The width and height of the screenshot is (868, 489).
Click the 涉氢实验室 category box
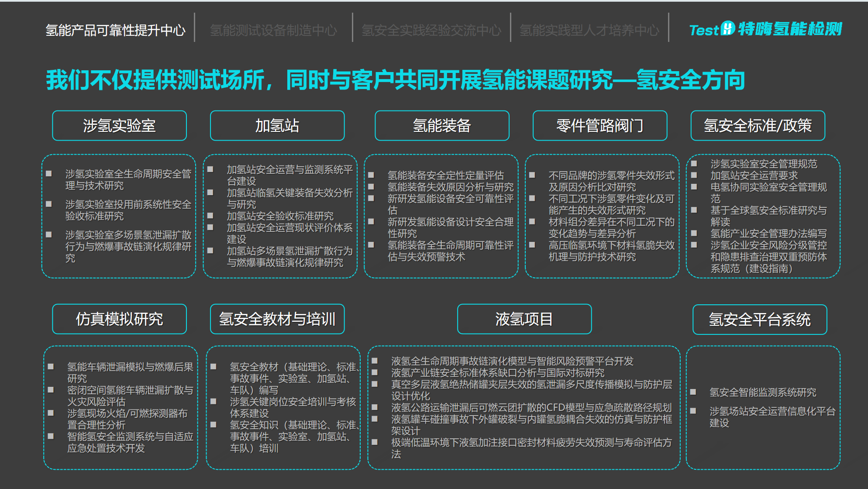119,126
